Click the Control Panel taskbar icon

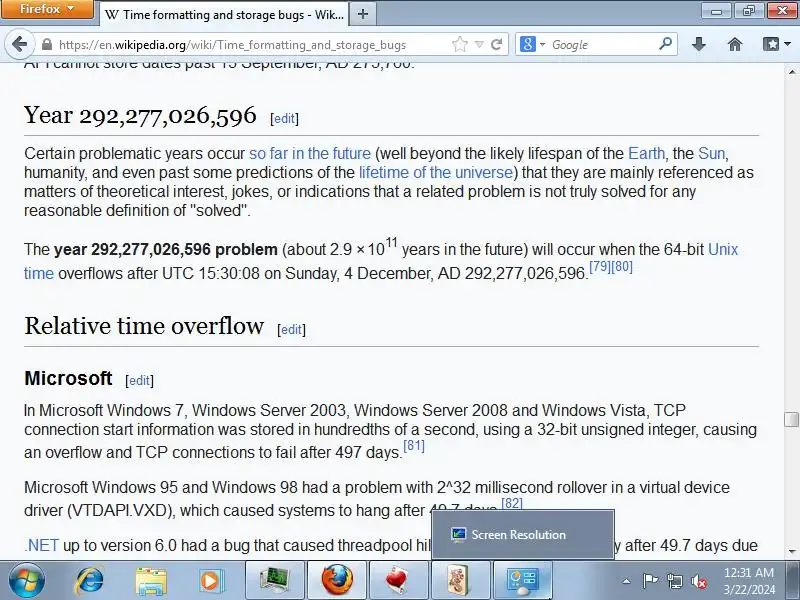(x=522, y=581)
